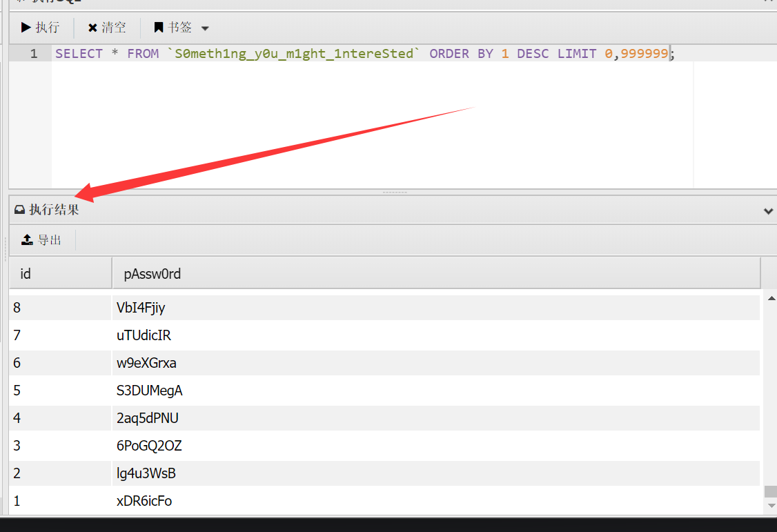This screenshot has width=777, height=532.
Task: Click line number 1 in the editor gutter
Action: pyautogui.click(x=34, y=54)
